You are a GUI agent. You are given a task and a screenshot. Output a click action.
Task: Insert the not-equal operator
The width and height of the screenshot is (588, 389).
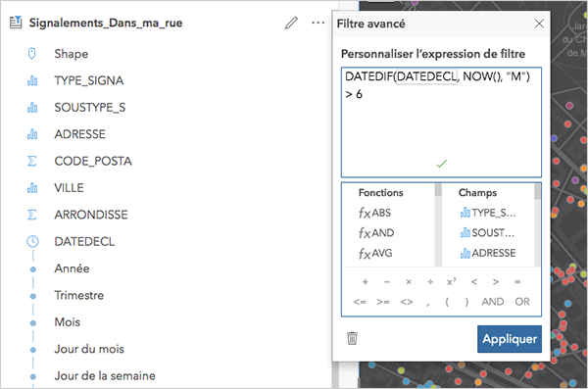click(407, 302)
